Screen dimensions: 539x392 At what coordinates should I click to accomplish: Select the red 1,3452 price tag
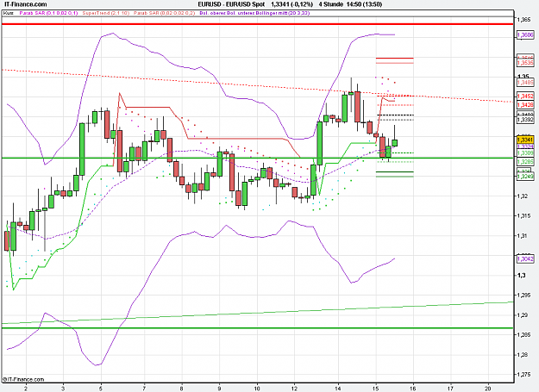(x=525, y=96)
